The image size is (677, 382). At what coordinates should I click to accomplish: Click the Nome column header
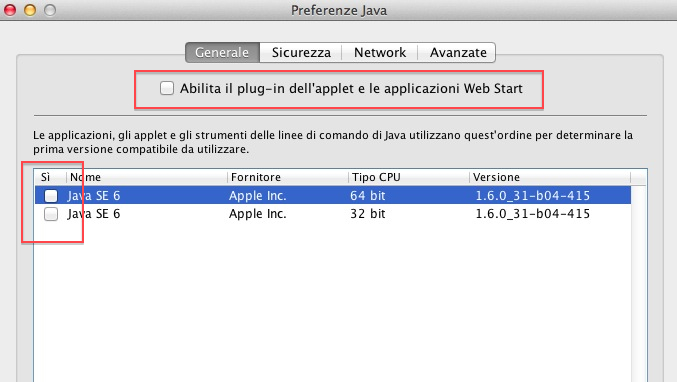[x=147, y=177]
